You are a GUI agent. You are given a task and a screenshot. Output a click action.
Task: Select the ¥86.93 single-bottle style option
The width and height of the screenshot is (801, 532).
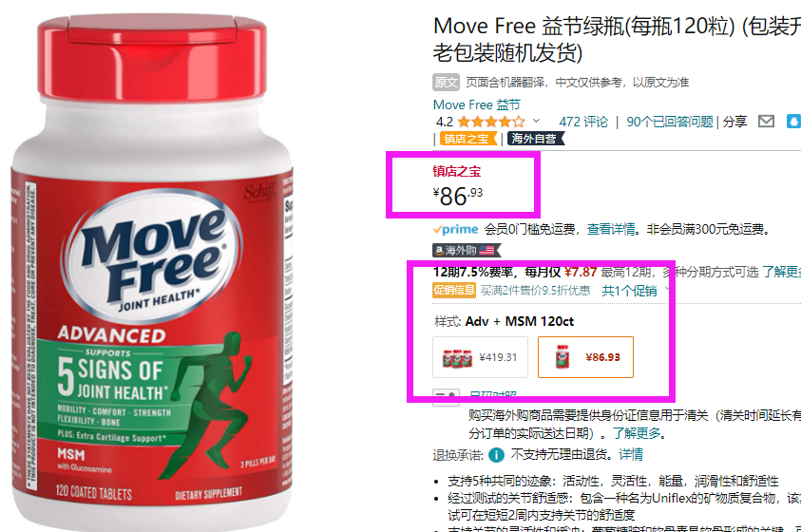click(x=585, y=357)
